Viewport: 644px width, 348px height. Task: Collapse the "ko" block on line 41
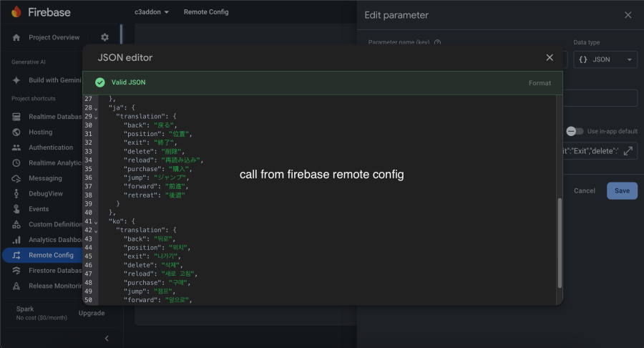[x=96, y=222]
